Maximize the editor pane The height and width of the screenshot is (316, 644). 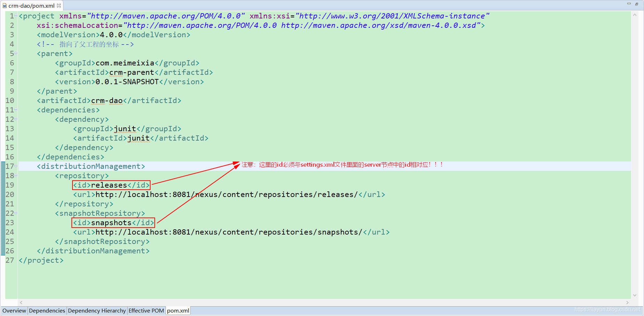click(x=637, y=4)
